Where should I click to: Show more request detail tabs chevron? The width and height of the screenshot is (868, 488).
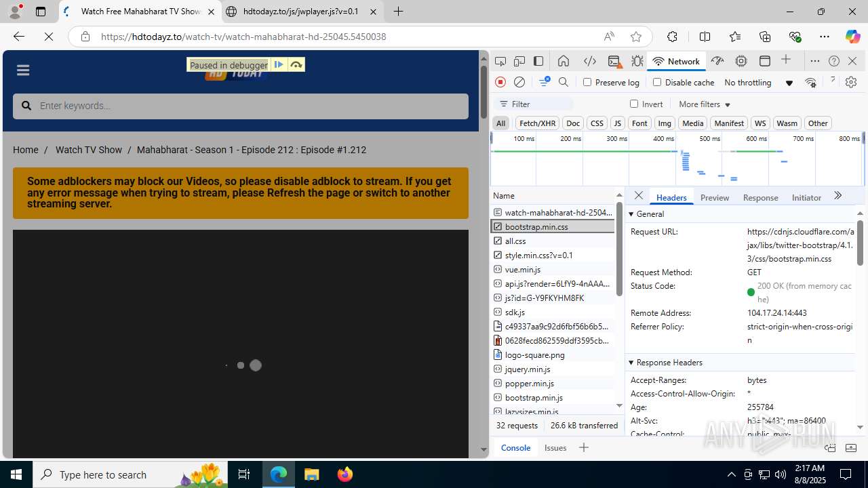[x=837, y=196]
